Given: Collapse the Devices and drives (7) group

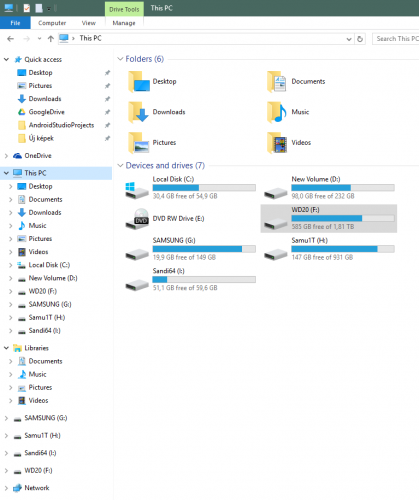Looking at the screenshot, I should point(120,166).
